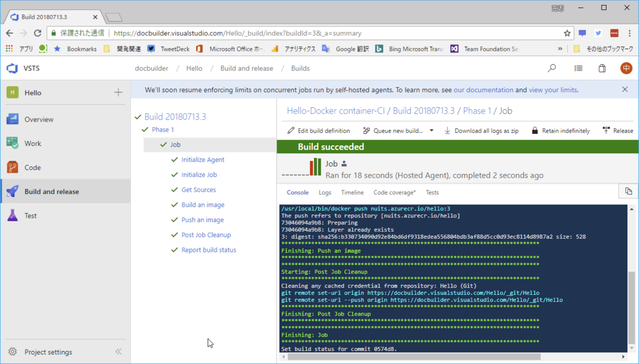Image resolution: width=639 pixels, height=364 pixels.
Task: Bookmark this page with the star icon
Action: (x=567, y=34)
